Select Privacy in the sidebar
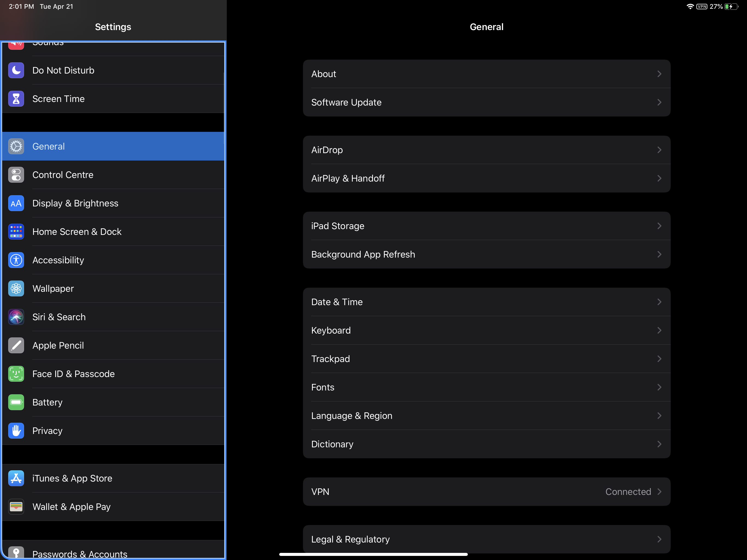Screen dimensions: 747x560 pyautogui.click(x=113, y=431)
